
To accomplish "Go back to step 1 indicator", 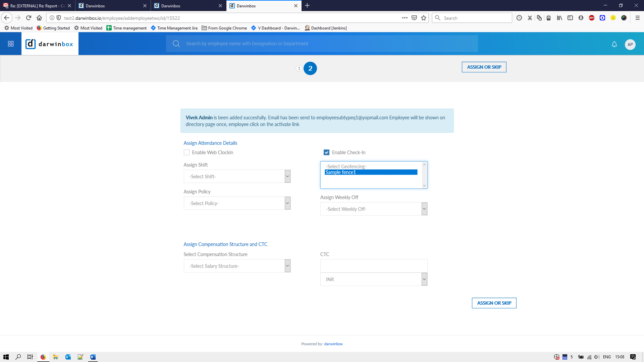I will (299, 68).
